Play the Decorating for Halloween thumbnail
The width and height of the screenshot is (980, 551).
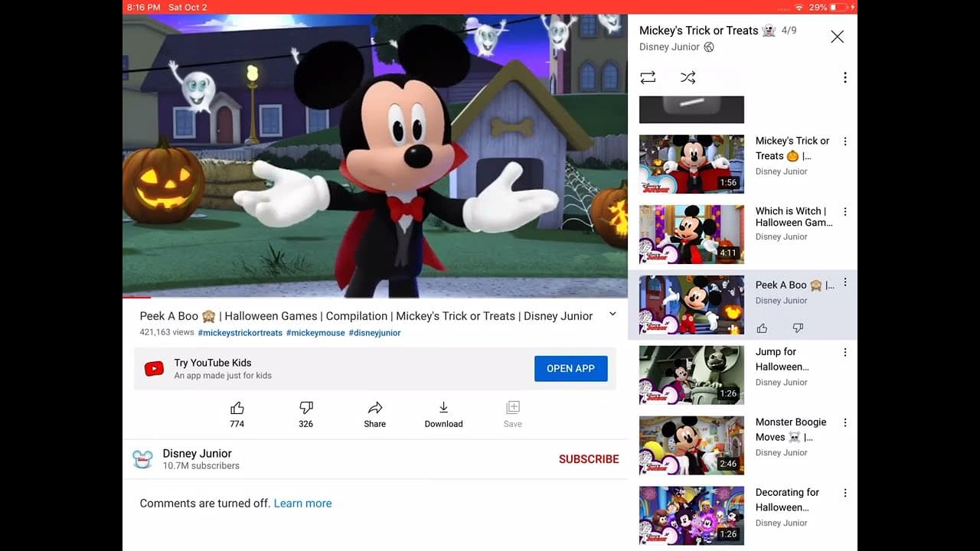691,516
